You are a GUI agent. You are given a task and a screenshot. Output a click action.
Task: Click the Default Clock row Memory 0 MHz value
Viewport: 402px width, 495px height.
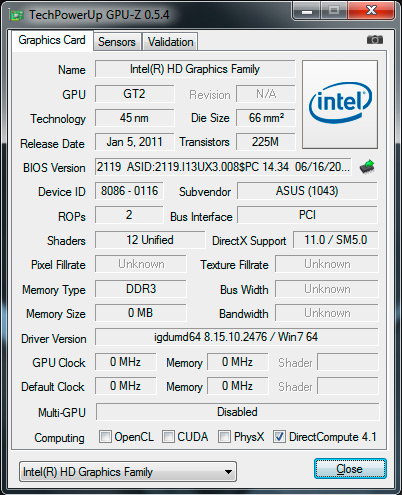pos(238,386)
